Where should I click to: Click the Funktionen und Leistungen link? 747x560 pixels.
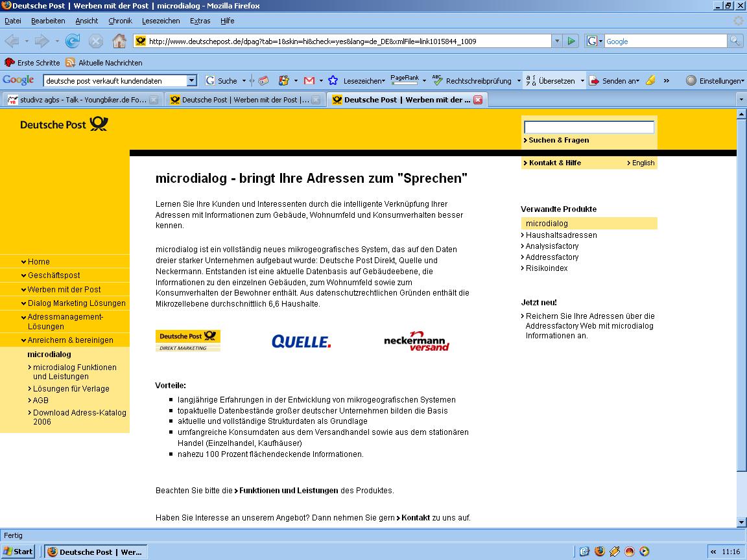pyautogui.click(x=289, y=491)
